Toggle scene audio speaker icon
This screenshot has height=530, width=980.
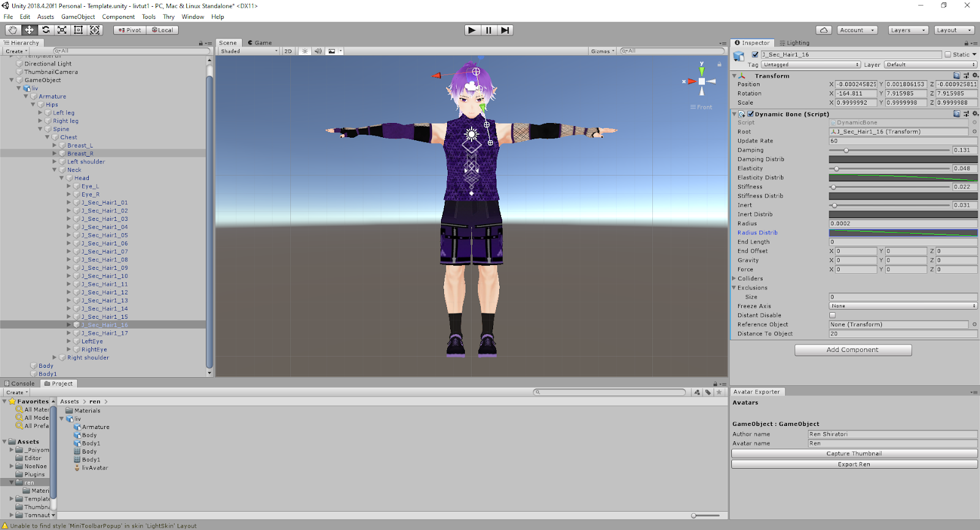(x=318, y=51)
